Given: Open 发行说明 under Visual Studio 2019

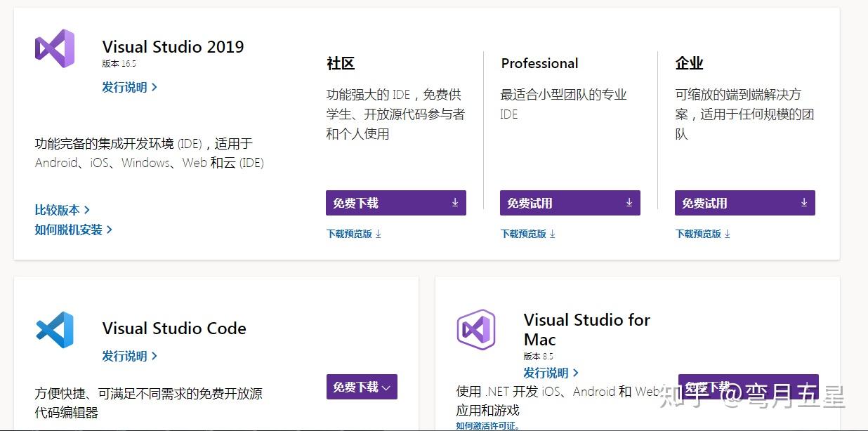Looking at the screenshot, I should coord(130,87).
